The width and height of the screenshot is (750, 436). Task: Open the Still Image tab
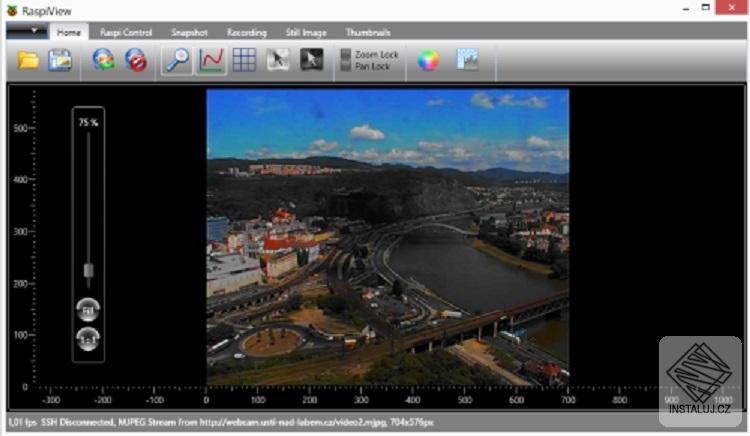click(x=306, y=33)
